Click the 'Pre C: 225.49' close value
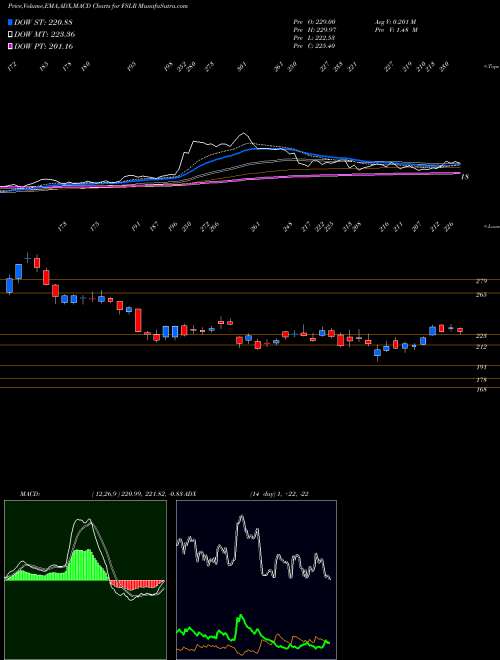Viewport: 500px width, 660px height. [314, 45]
